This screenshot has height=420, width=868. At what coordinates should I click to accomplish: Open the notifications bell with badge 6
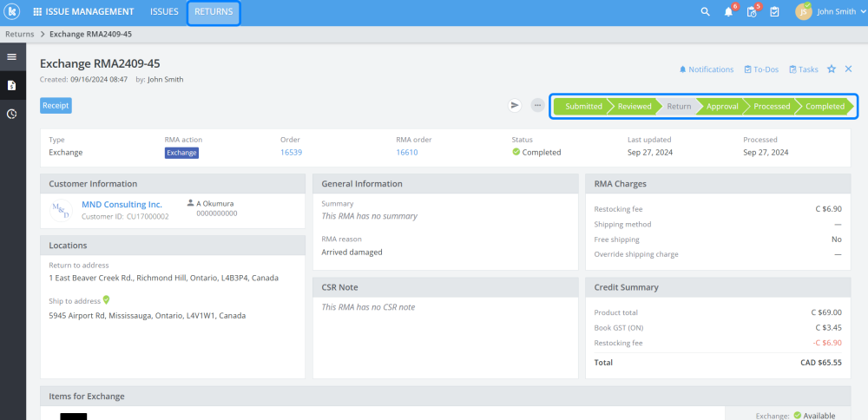[x=728, y=11]
